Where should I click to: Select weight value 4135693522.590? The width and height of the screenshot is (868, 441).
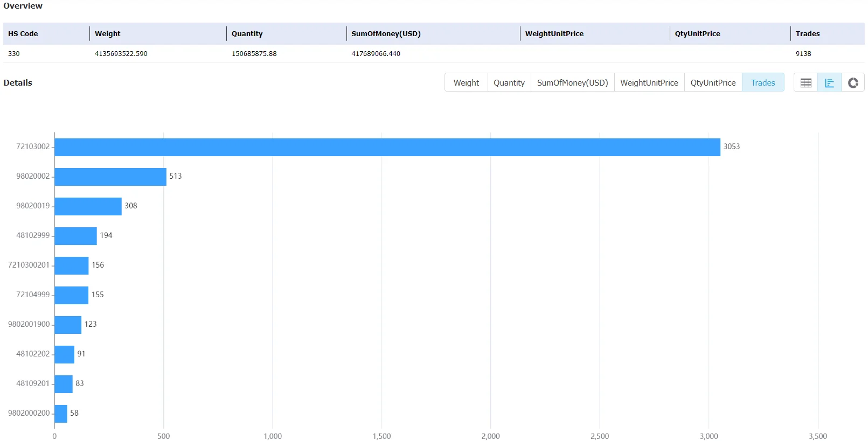(x=121, y=54)
